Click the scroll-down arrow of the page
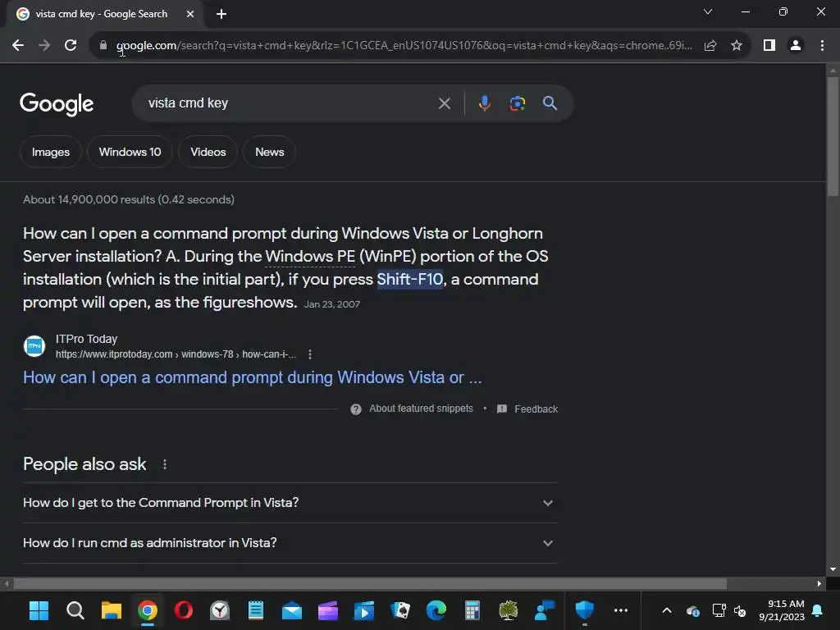 pyautogui.click(x=833, y=569)
